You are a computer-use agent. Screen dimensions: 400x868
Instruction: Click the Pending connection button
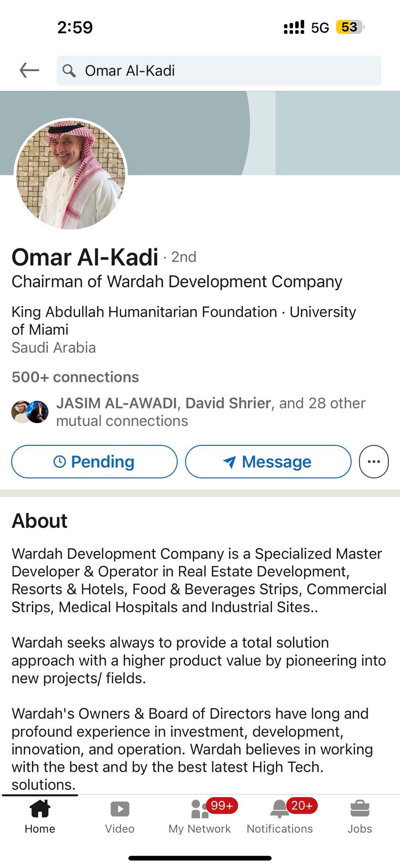tap(94, 462)
